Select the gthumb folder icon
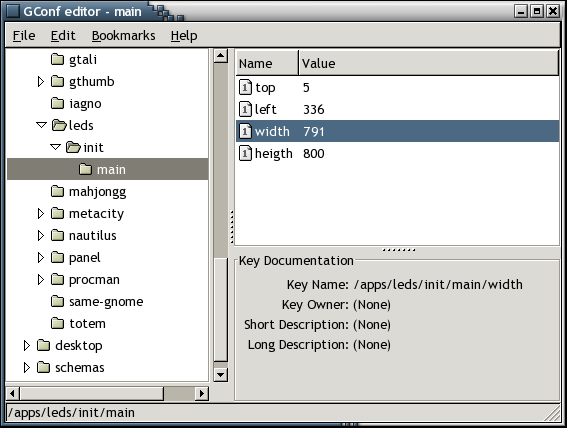The image size is (567, 428). pyautogui.click(x=57, y=81)
